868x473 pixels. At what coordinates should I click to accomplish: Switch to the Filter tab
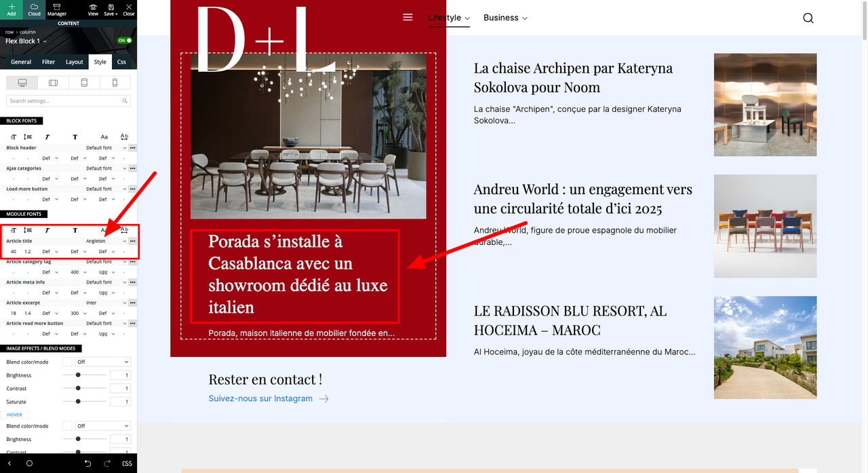point(49,62)
